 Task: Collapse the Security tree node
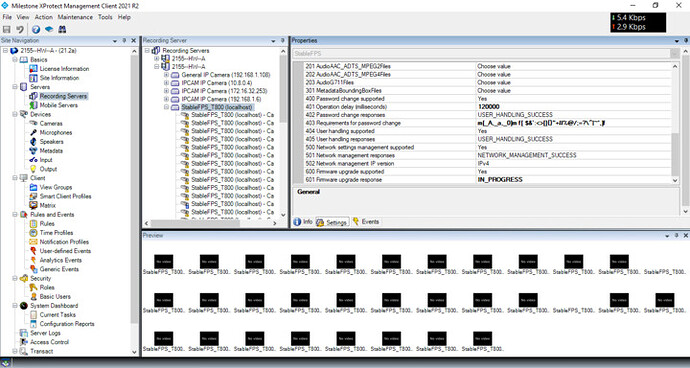click(15, 278)
